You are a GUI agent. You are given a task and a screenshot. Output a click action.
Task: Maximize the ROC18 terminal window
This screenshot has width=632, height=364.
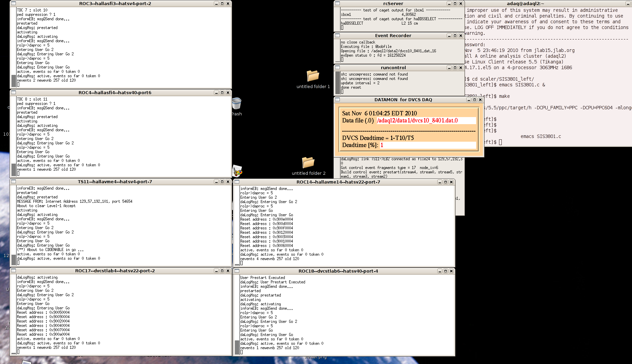coord(445,271)
